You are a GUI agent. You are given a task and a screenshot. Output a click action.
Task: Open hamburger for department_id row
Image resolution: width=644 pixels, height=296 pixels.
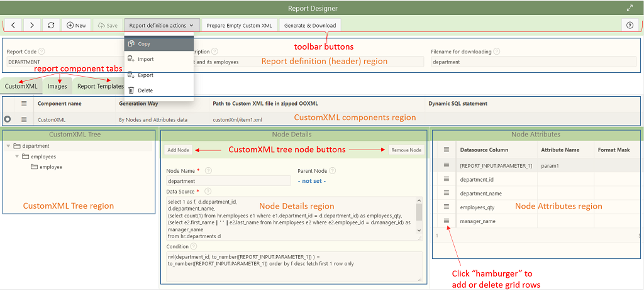click(x=447, y=179)
